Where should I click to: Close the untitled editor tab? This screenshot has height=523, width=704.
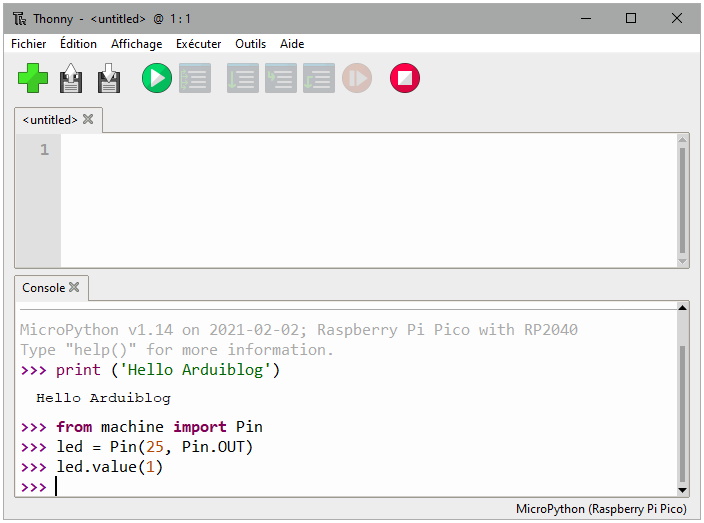click(x=88, y=120)
